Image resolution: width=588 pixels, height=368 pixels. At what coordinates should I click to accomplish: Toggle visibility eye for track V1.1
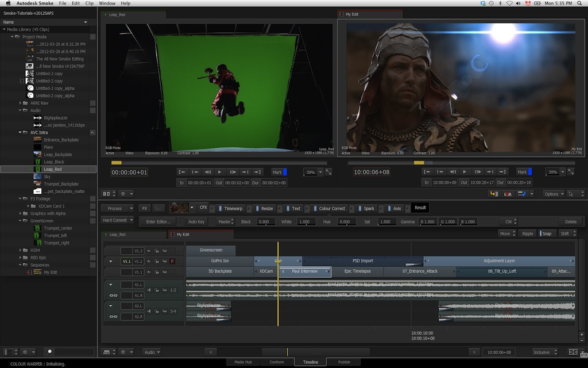coord(149,272)
